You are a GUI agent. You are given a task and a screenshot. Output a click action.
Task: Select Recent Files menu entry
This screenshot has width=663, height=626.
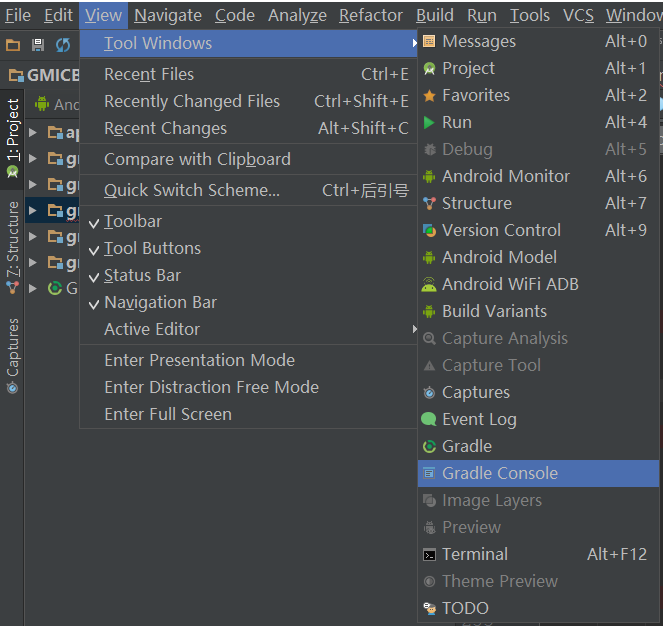point(249,74)
